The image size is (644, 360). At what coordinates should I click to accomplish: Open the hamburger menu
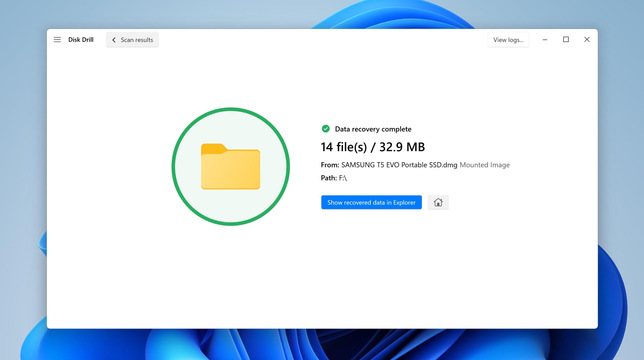point(57,39)
